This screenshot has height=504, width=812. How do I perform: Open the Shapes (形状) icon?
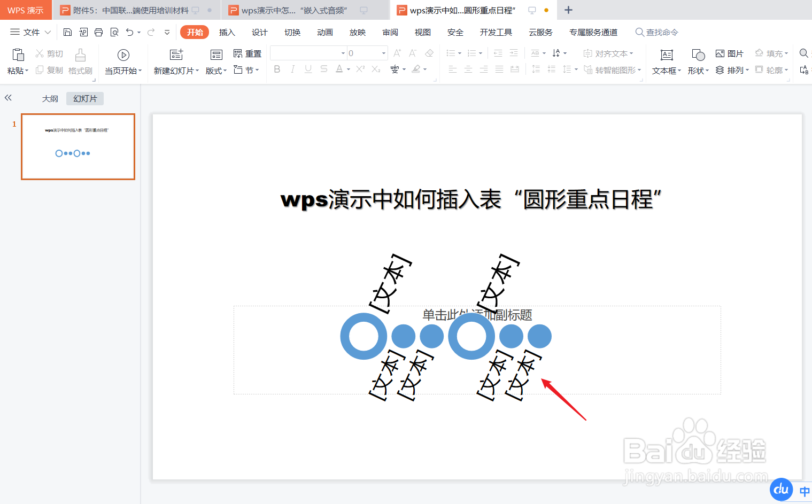(698, 55)
